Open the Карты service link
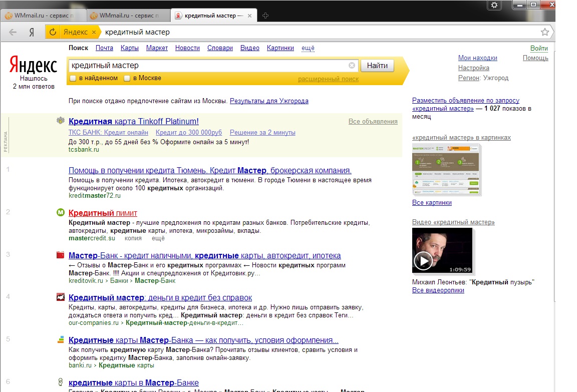Viewport: 577px width, 392px height. [x=130, y=48]
